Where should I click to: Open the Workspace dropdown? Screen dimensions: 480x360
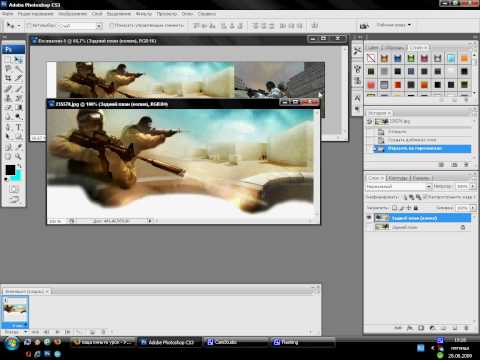394,25
